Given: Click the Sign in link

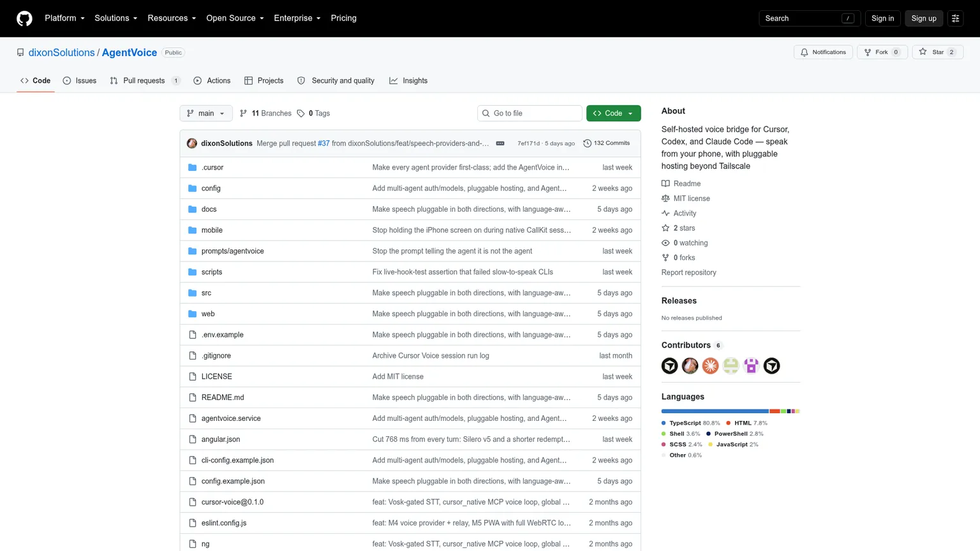Looking at the screenshot, I should pyautogui.click(x=882, y=18).
